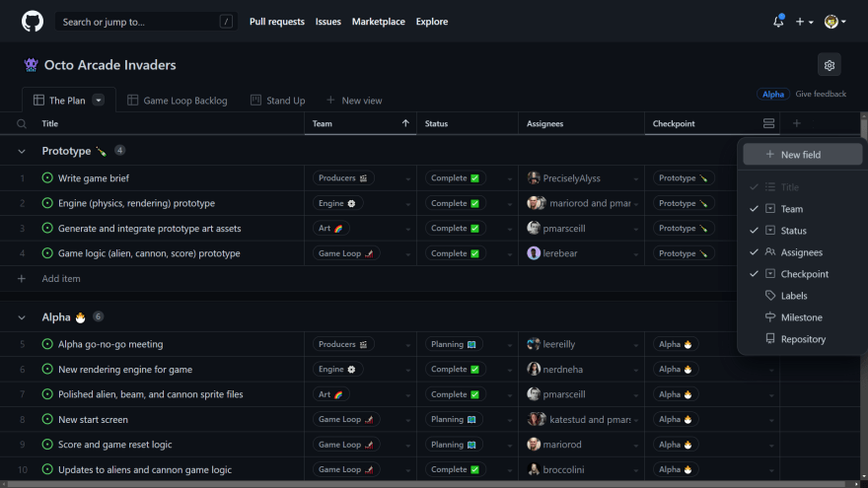The image size is (868, 488).
Task: Click issue icon for New rendering engine for game
Action: (x=47, y=369)
